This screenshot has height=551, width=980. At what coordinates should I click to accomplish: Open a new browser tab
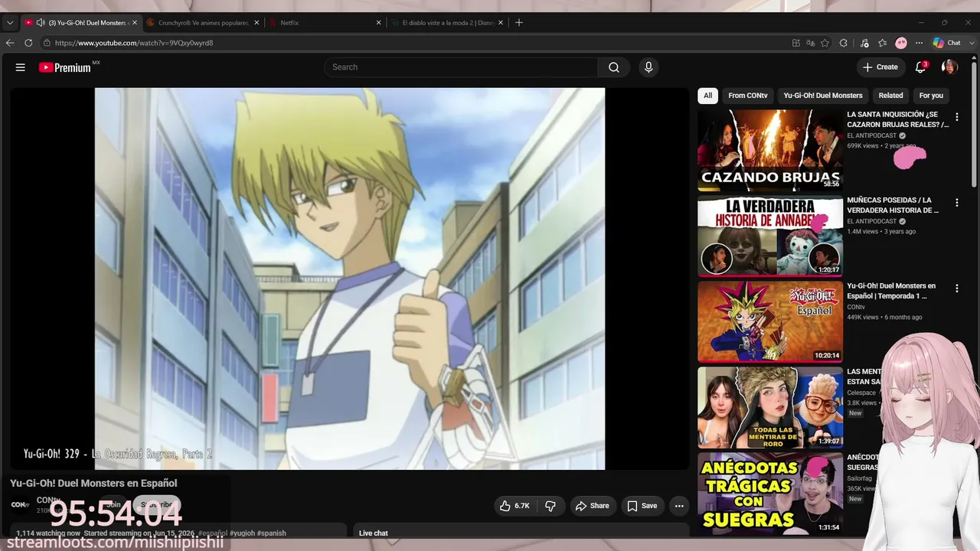coord(519,23)
